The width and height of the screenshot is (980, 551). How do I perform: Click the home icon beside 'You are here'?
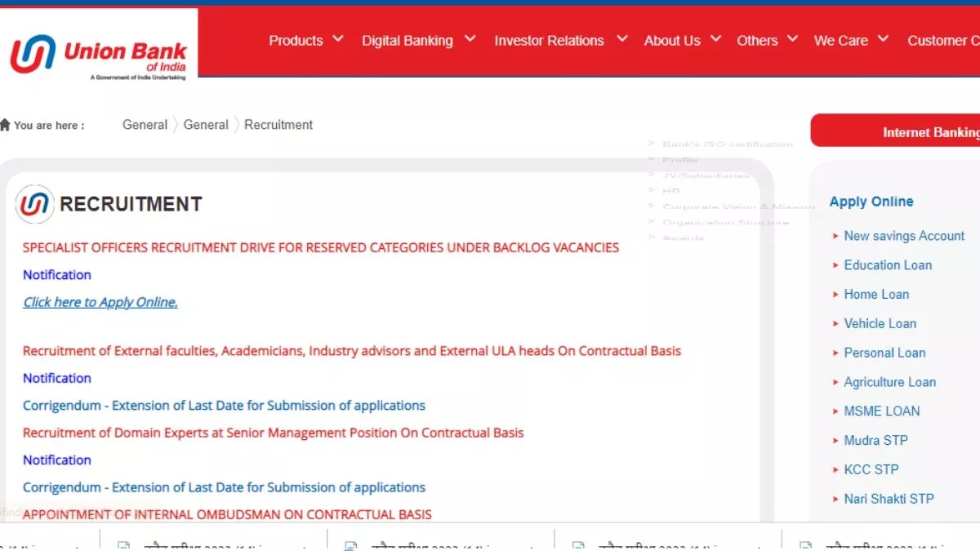coord(5,125)
